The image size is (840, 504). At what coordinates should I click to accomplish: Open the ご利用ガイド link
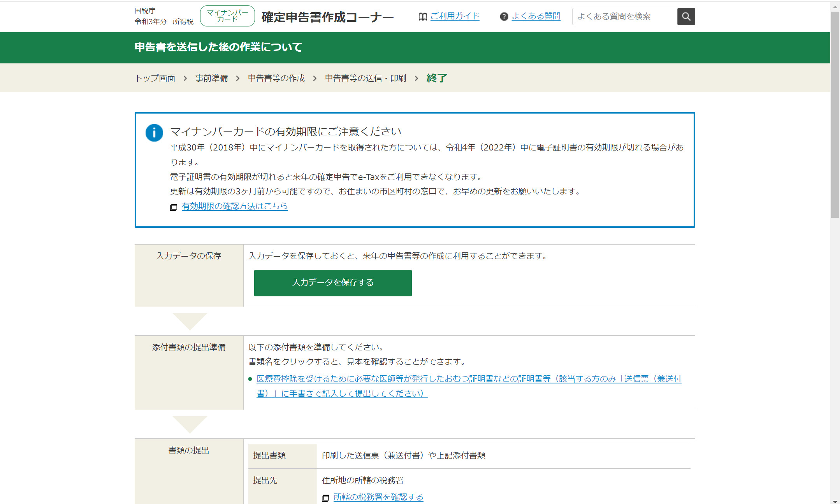point(455,16)
